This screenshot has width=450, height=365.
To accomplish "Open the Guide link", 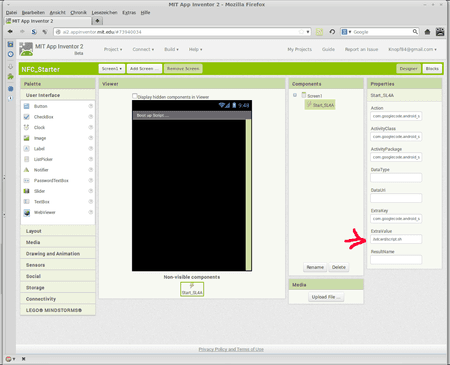I will pos(328,49).
